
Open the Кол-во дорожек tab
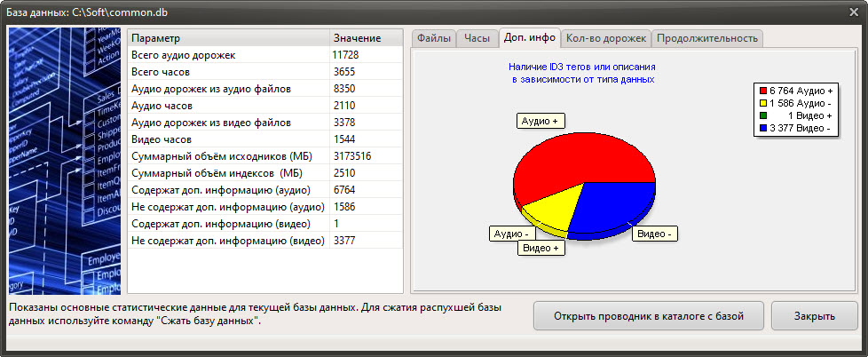click(x=606, y=38)
